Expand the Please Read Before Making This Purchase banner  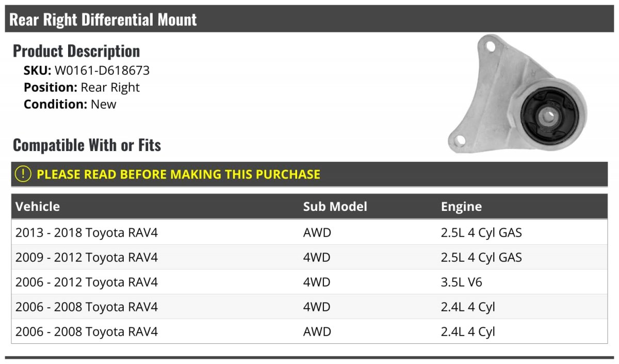pos(309,174)
